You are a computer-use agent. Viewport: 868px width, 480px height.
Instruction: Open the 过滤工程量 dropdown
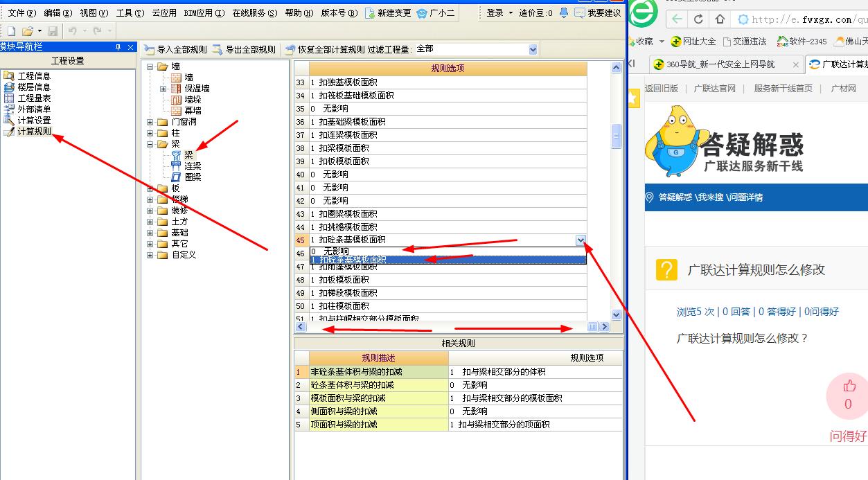pyautogui.click(x=533, y=49)
